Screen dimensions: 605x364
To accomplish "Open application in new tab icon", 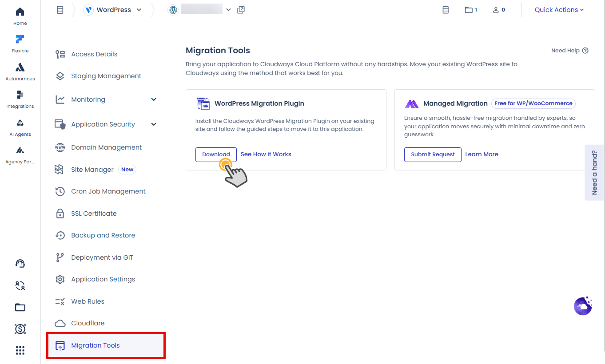I will (241, 10).
